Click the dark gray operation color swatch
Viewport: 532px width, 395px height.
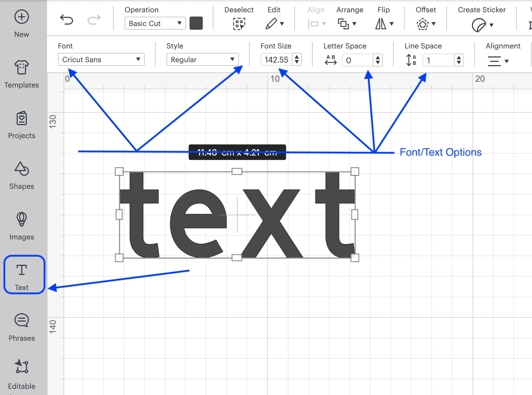(x=196, y=24)
